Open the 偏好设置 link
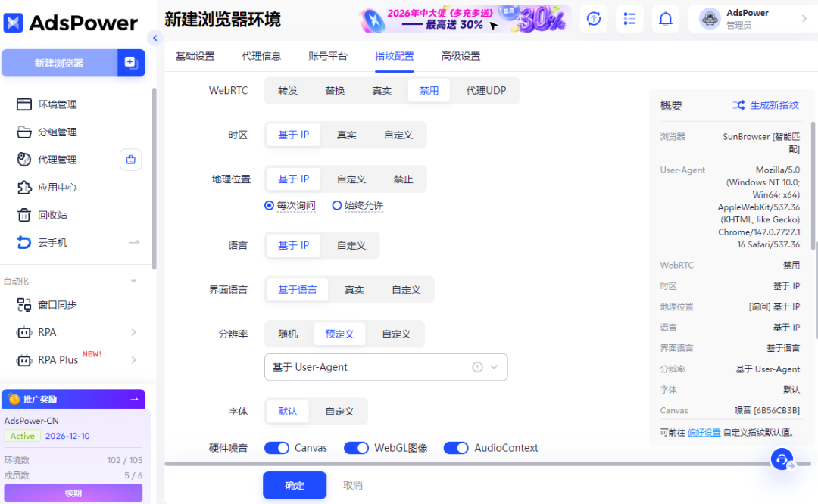Screen dimensions: 818x504 [704, 433]
